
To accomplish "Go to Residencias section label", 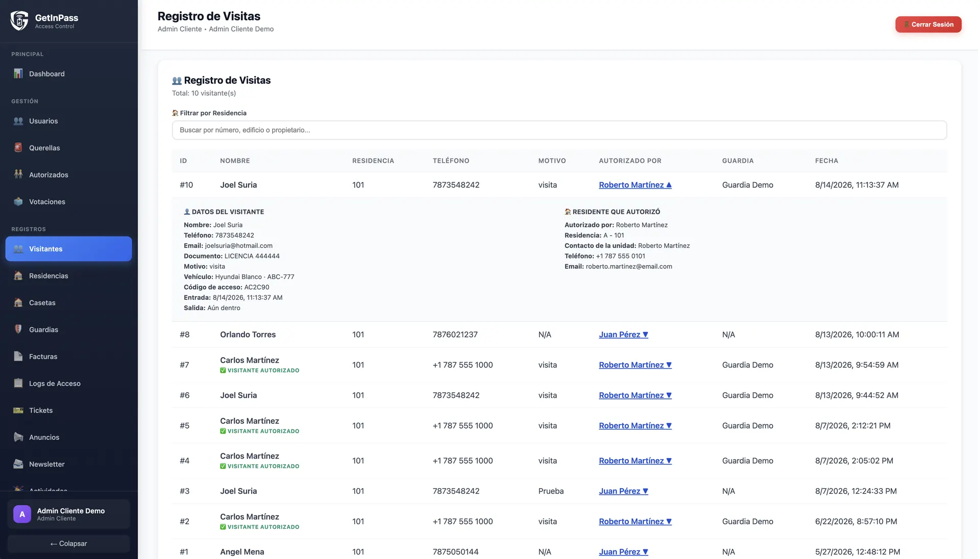I will (48, 276).
